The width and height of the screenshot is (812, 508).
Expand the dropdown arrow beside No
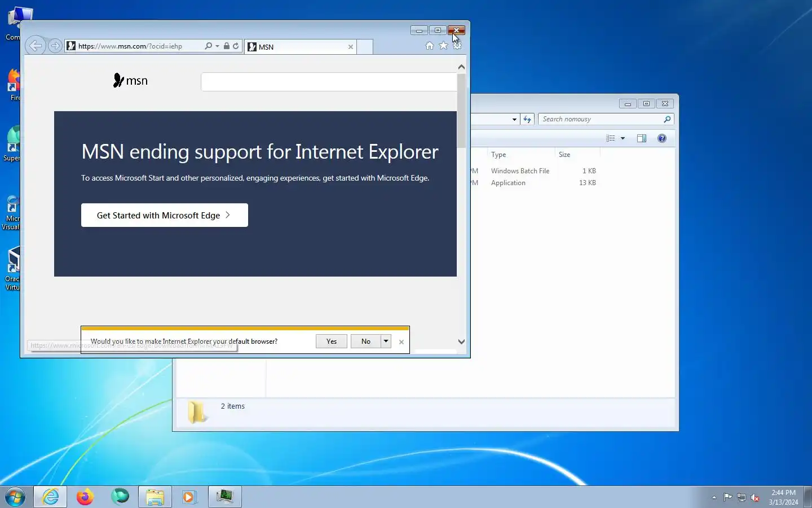pyautogui.click(x=386, y=341)
